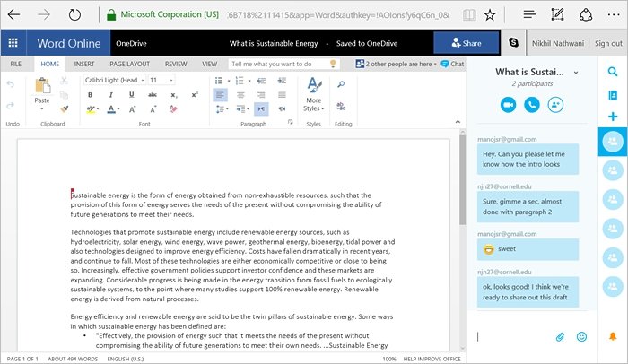Open the Skype icon in header

coord(513,42)
